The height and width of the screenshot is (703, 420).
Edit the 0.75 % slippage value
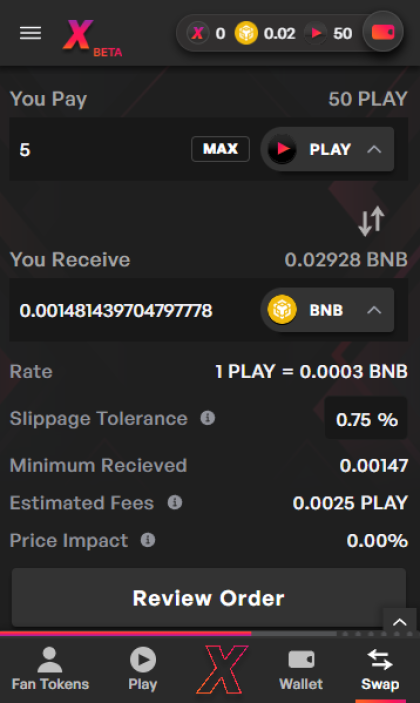click(x=366, y=419)
